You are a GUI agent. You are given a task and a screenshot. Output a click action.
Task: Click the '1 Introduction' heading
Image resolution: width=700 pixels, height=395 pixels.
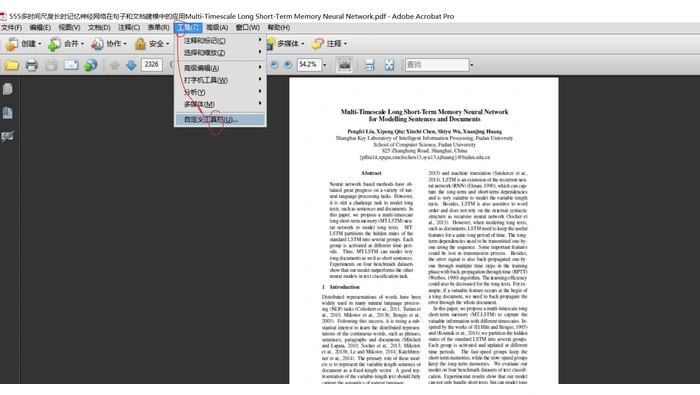click(341, 287)
